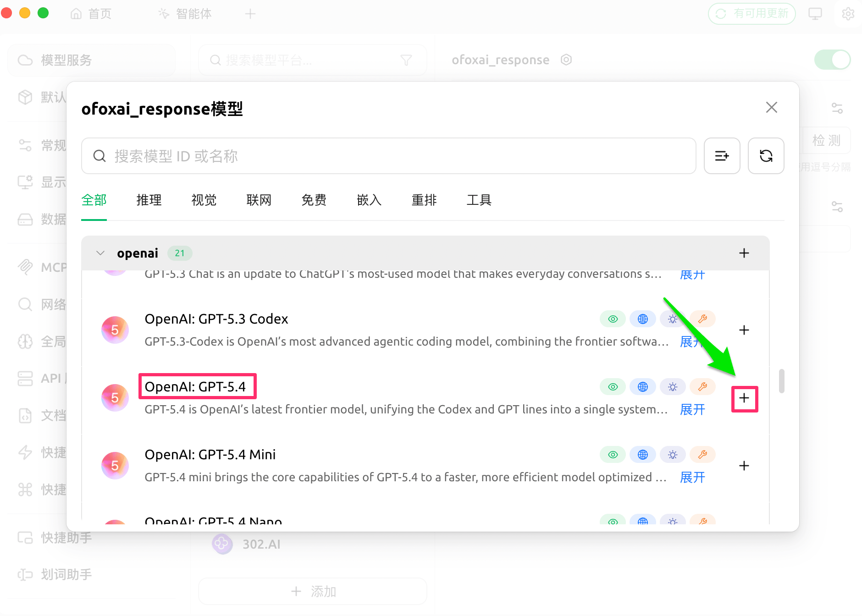Switch to the 联网 tab
862x616 pixels.
coord(259,200)
